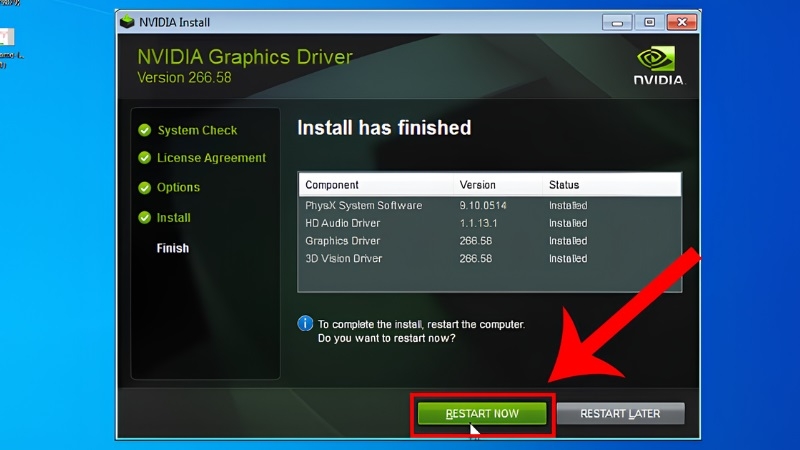The image size is (800, 450).
Task: Click Installed status for PhysX System Software
Action: click(x=568, y=206)
